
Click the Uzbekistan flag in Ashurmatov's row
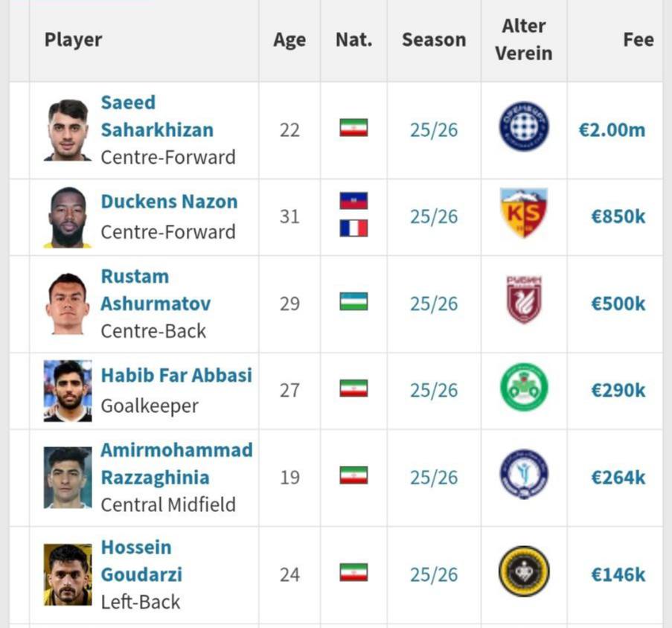click(353, 301)
